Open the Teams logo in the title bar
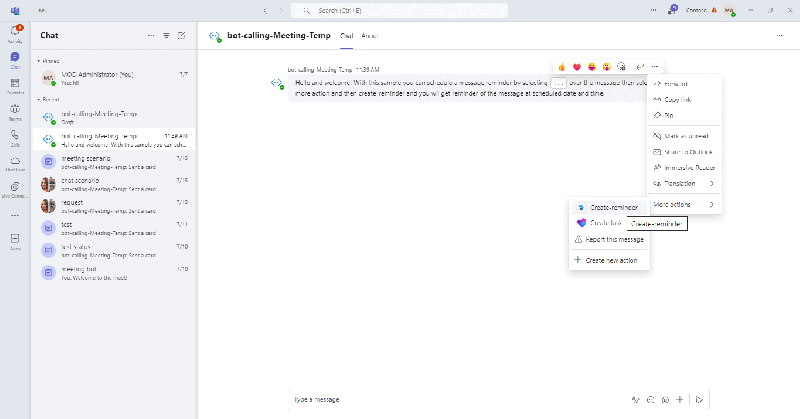The height and width of the screenshot is (419, 800). pyautogui.click(x=15, y=10)
